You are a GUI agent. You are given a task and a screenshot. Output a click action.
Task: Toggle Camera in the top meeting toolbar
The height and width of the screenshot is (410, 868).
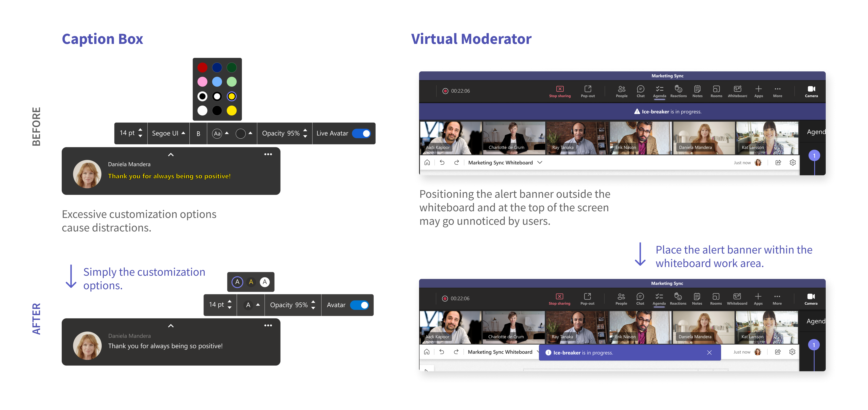811,91
